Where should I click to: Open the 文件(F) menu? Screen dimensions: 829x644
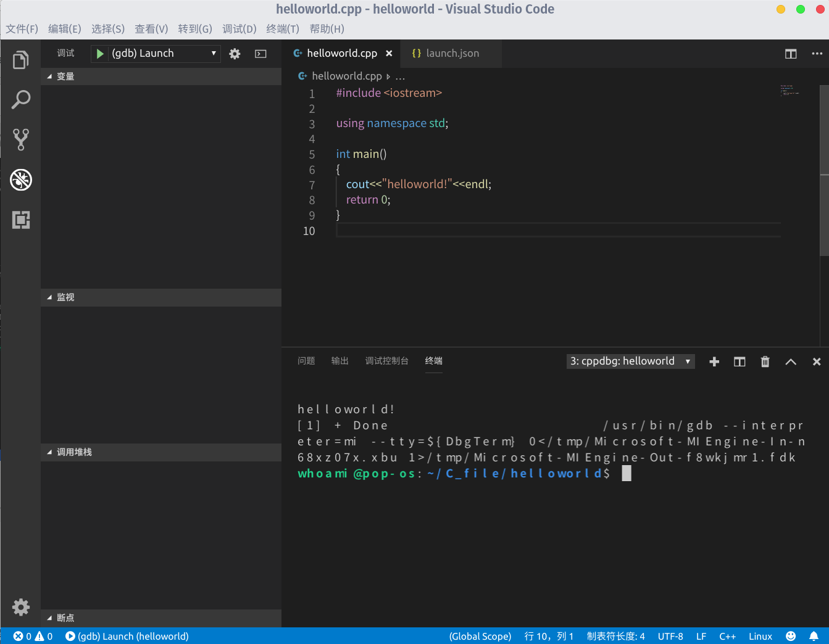pos(22,29)
